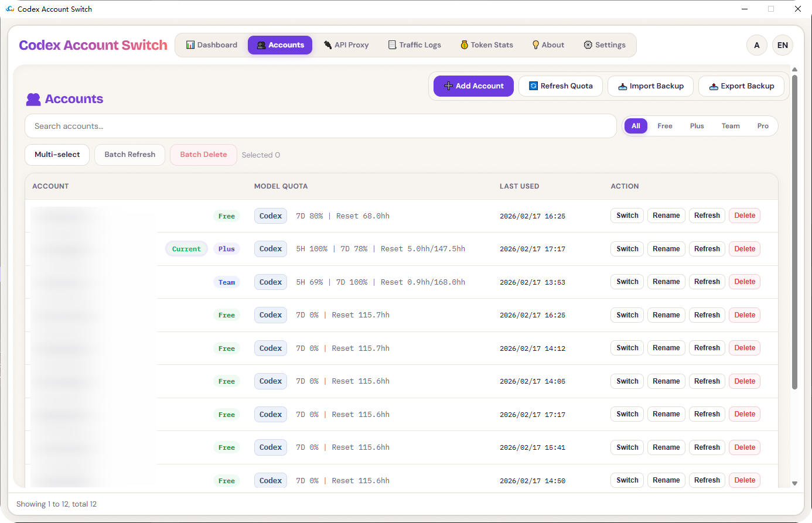This screenshot has height=523, width=812.
Task: Filter accounts by Plus plan
Action: coord(697,126)
